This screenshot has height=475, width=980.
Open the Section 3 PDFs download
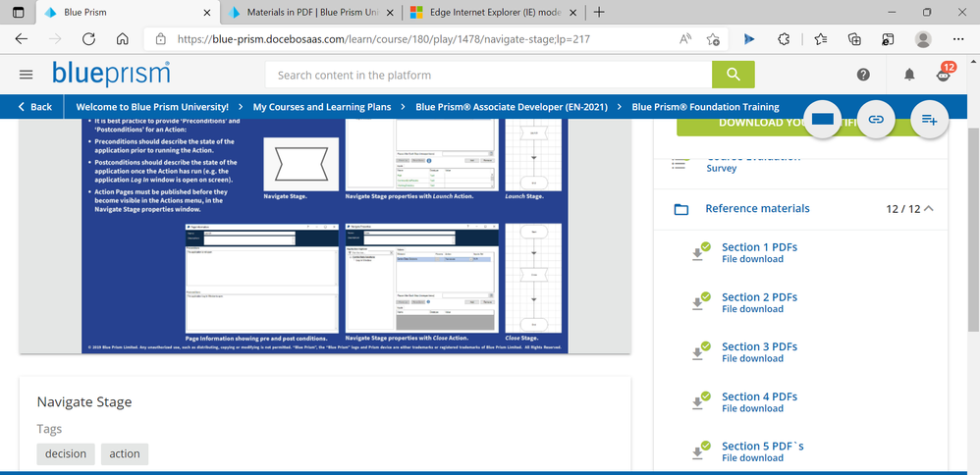759,351
